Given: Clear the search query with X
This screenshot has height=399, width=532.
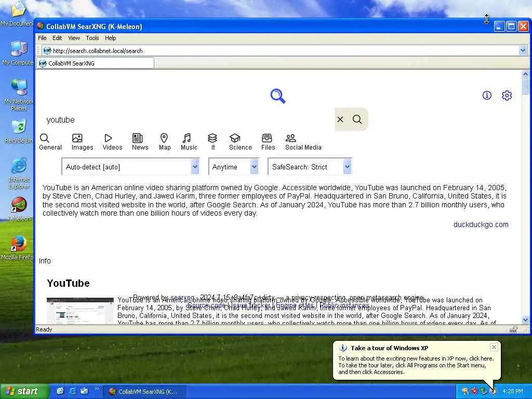Looking at the screenshot, I should point(340,119).
